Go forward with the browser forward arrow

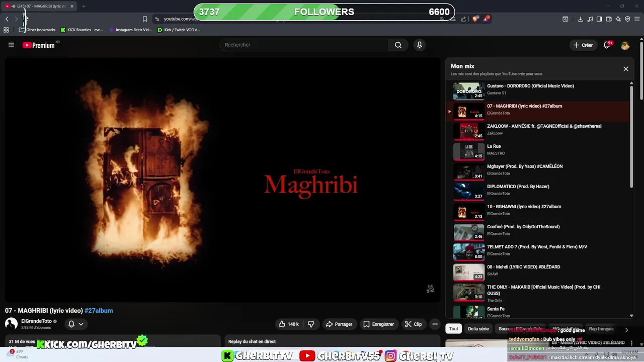pyautogui.click(x=17, y=19)
